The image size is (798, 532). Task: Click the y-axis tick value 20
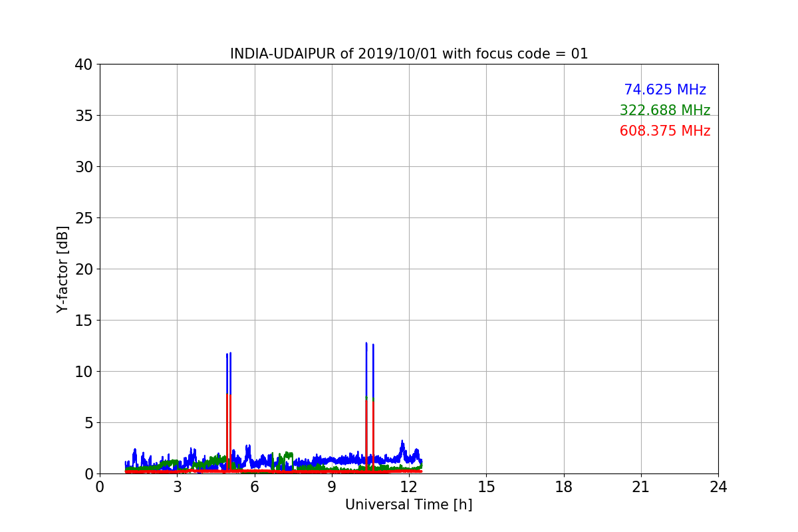(x=83, y=269)
